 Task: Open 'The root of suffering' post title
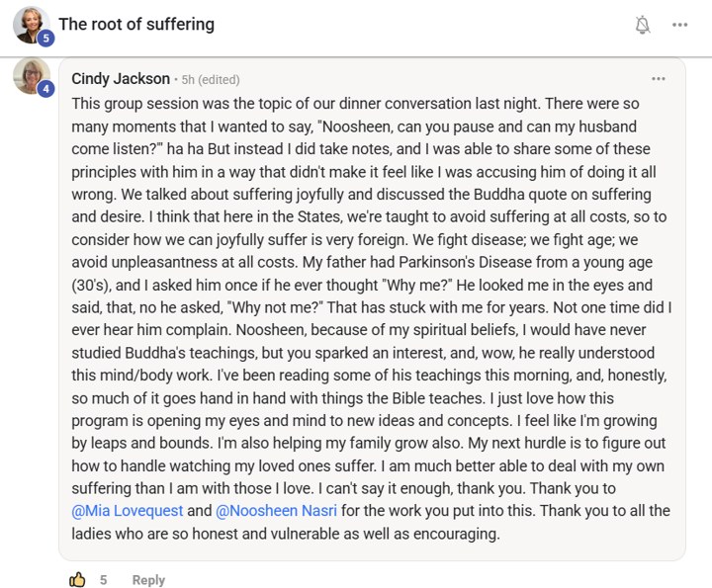(x=136, y=24)
